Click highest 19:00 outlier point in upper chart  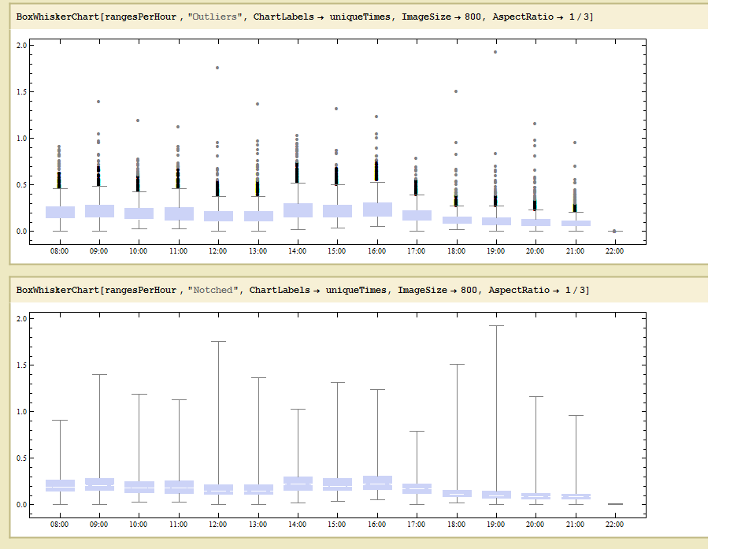[x=495, y=52]
